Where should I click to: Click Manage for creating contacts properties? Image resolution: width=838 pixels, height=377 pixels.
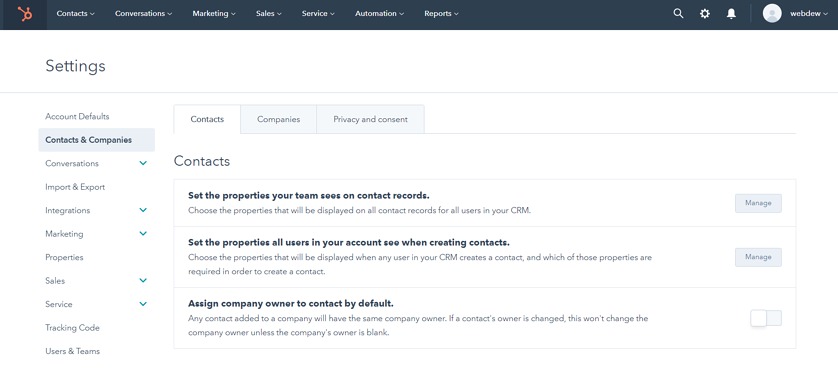point(758,257)
